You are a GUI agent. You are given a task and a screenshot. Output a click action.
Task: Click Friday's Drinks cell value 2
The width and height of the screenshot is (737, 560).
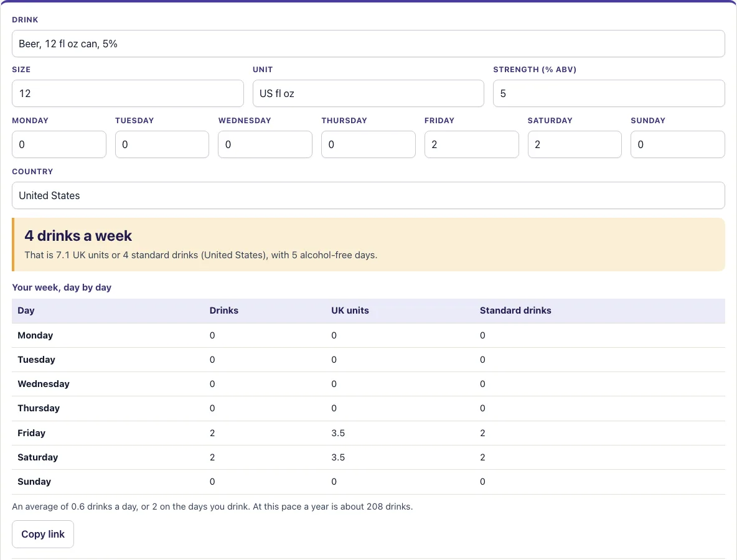point(212,433)
